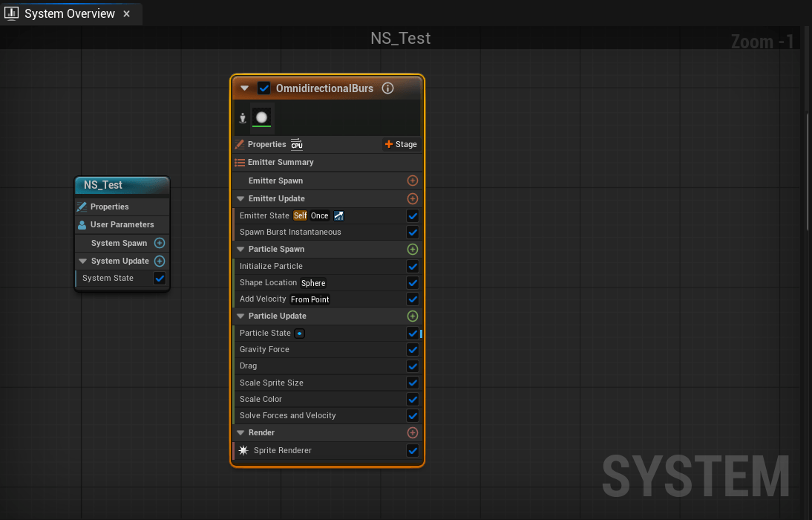Add a module to Emitter Spawn

pyautogui.click(x=413, y=181)
